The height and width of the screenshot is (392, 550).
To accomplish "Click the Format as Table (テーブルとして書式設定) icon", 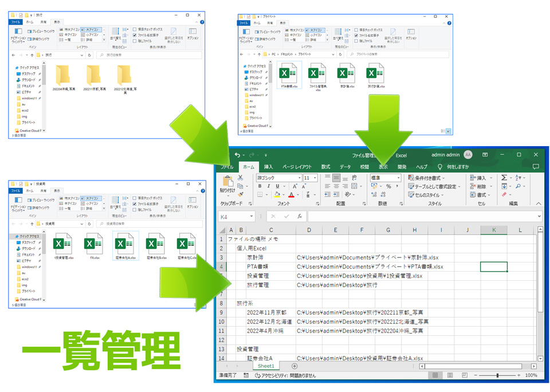I will pyautogui.click(x=427, y=186).
